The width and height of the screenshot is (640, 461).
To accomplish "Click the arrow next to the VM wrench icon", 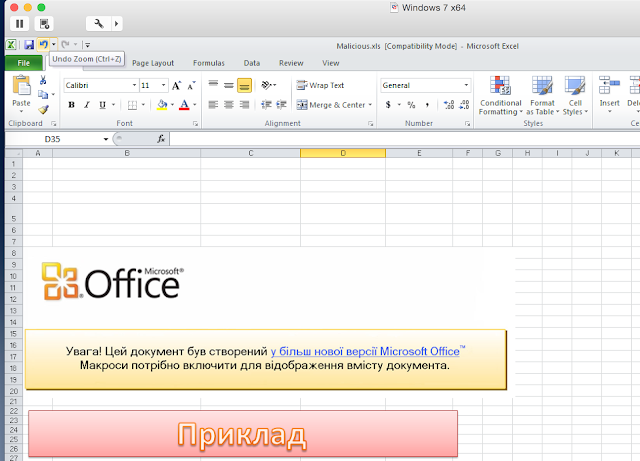I will click(117, 24).
